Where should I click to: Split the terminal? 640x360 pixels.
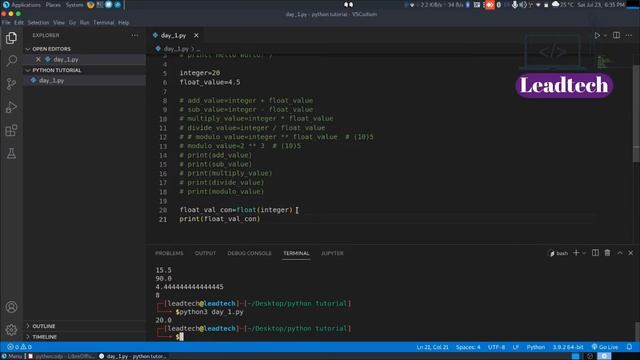[596, 253]
